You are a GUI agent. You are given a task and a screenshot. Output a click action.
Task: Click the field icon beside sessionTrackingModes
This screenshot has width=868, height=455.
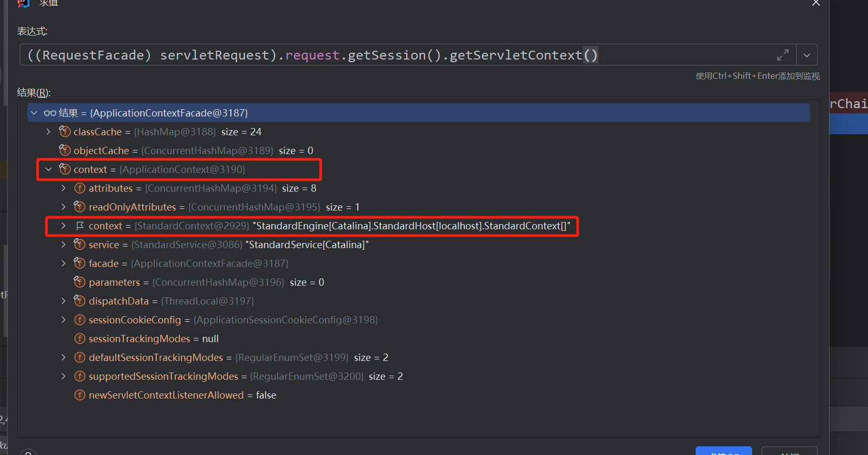click(80, 339)
